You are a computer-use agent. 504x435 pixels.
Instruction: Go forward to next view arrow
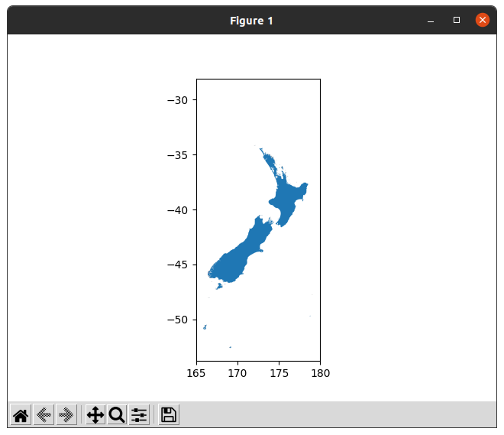[66, 414]
